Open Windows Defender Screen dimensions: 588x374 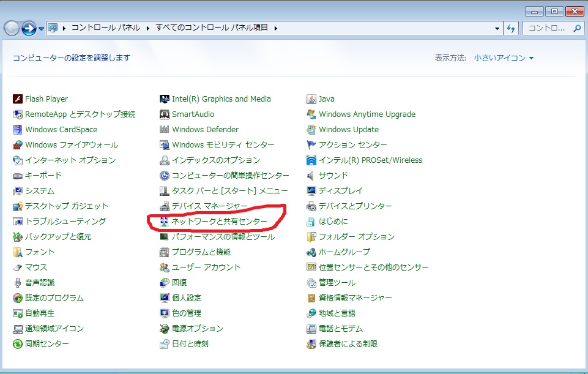coord(206,129)
